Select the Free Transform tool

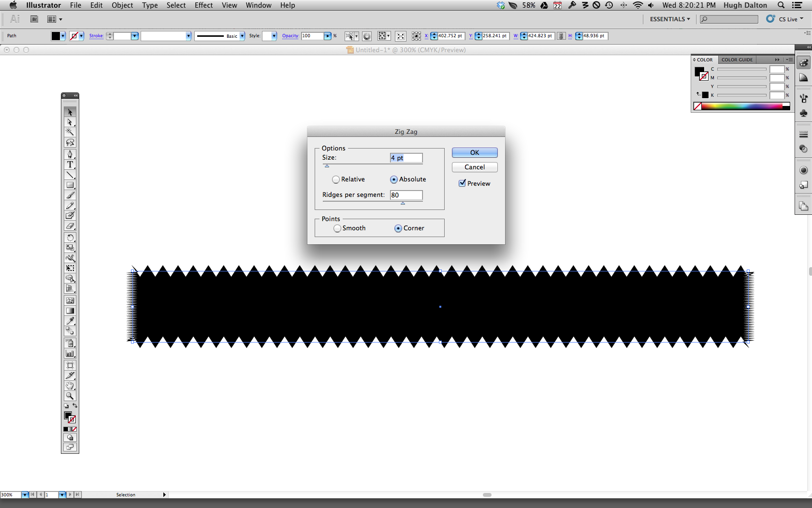[70, 268]
